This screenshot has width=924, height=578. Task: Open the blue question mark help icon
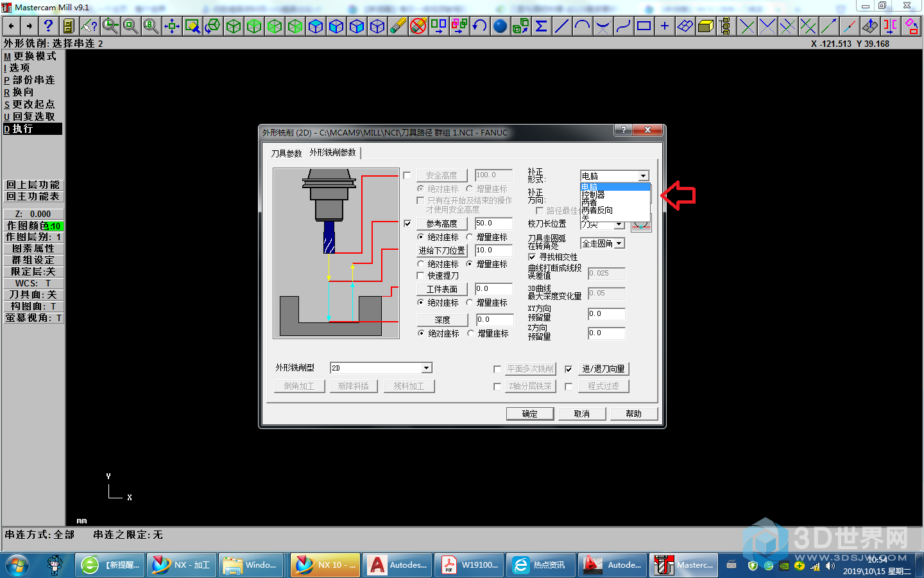[x=47, y=26]
